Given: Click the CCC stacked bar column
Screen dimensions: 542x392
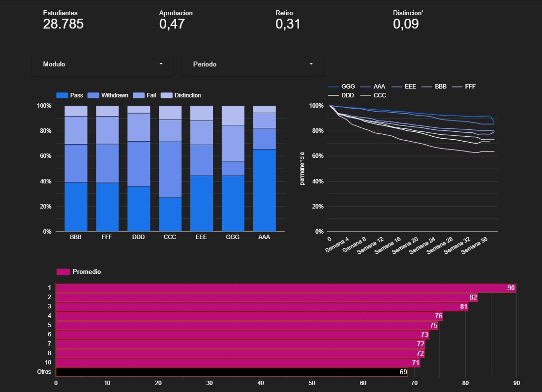Looking at the screenshot, I should pyautogui.click(x=170, y=168).
